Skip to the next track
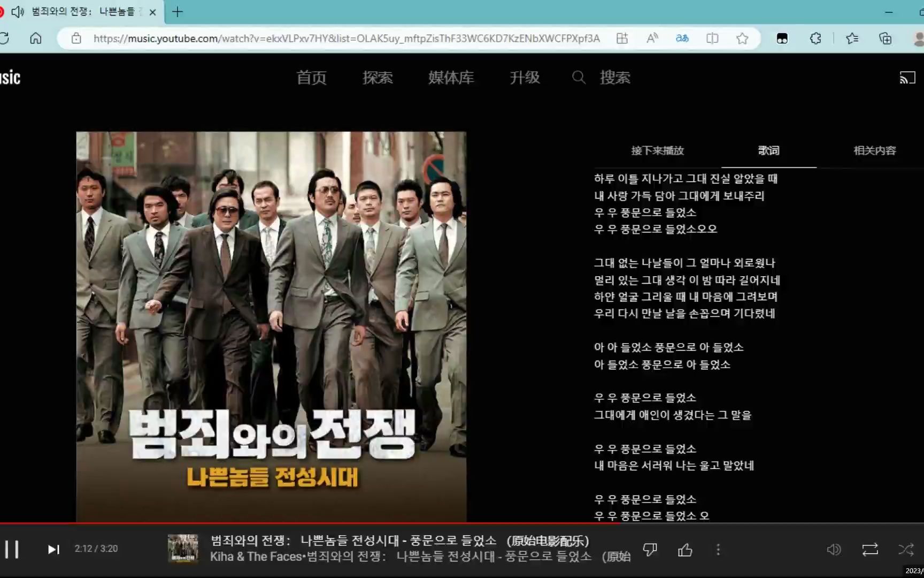This screenshot has height=578, width=924. point(53,549)
